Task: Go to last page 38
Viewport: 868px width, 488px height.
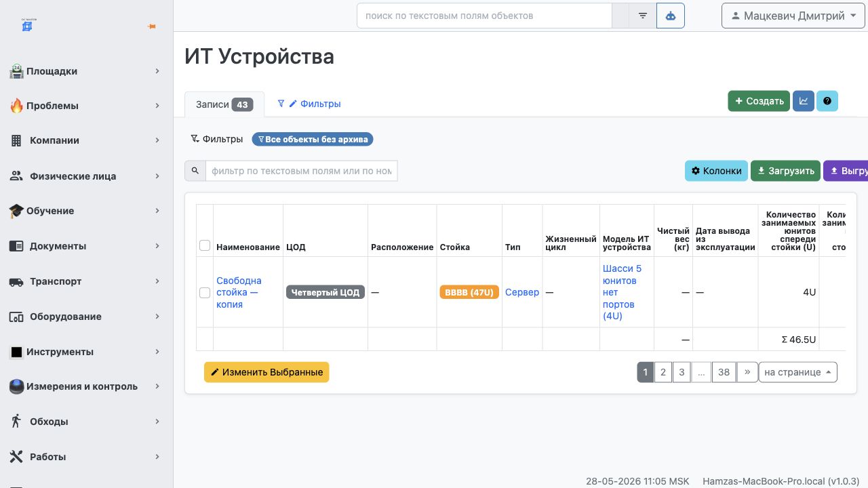Action: pos(724,372)
